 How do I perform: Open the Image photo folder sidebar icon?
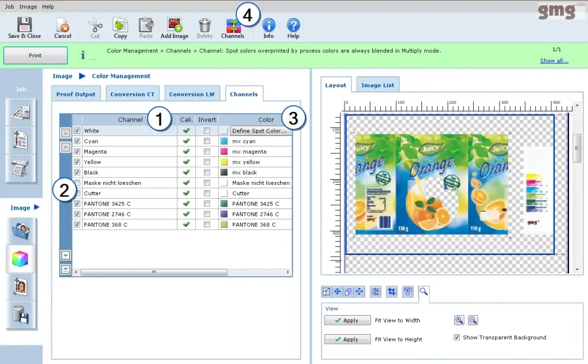click(x=21, y=231)
